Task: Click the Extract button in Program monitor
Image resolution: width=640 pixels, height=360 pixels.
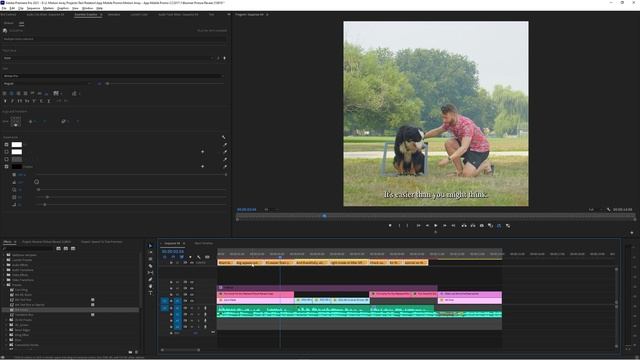Action: tap(473, 225)
